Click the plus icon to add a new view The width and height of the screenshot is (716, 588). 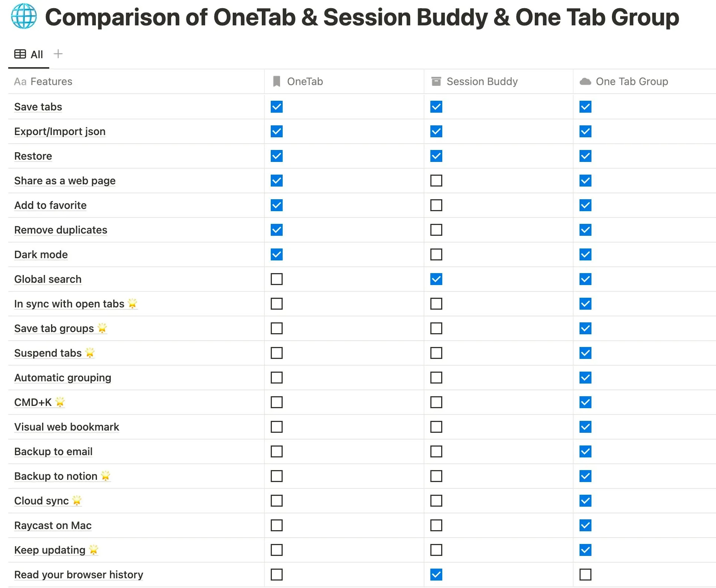58,54
